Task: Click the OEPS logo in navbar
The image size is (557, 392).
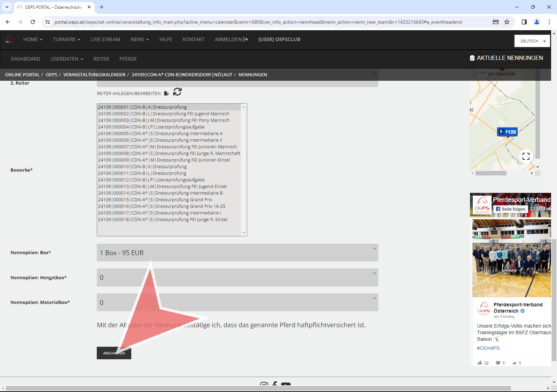Action: coord(9,40)
